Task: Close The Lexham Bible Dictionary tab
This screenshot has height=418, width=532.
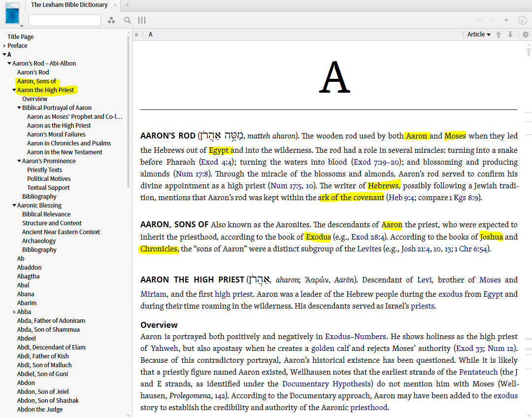Action: pos(115,5)
